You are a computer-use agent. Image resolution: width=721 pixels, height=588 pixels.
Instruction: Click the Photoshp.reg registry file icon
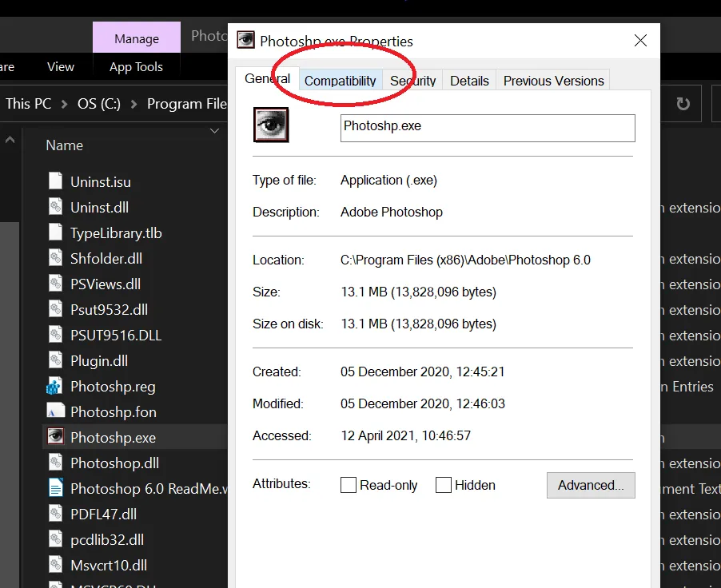pyautogui.click(x=55, y=387)
